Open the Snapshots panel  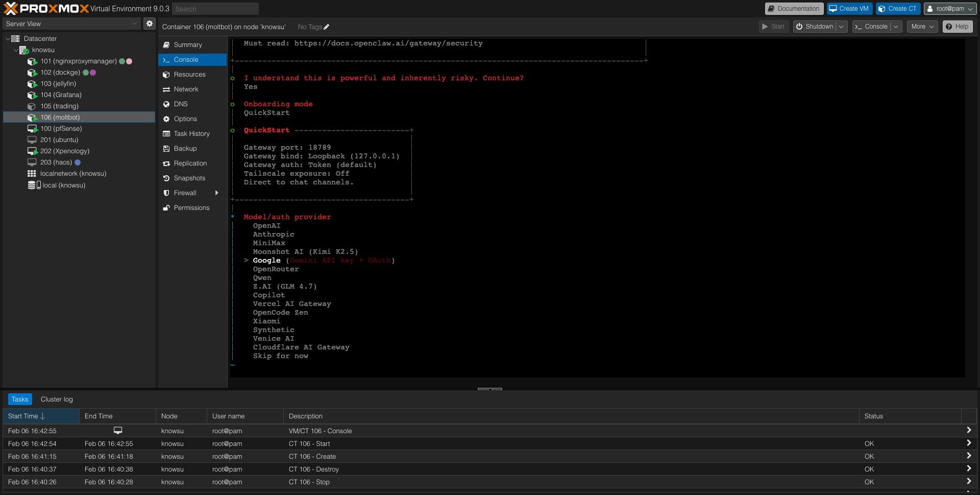click(x=189, y=178)
